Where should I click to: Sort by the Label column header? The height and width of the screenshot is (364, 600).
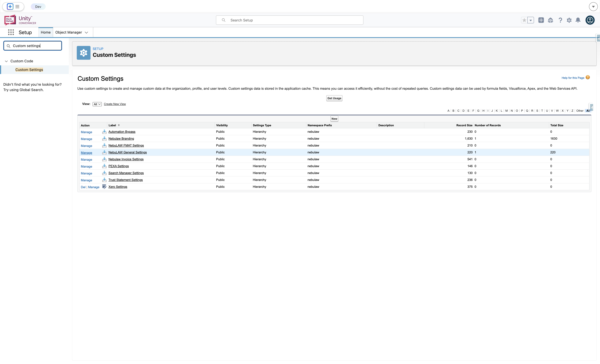tap(112, 125)
